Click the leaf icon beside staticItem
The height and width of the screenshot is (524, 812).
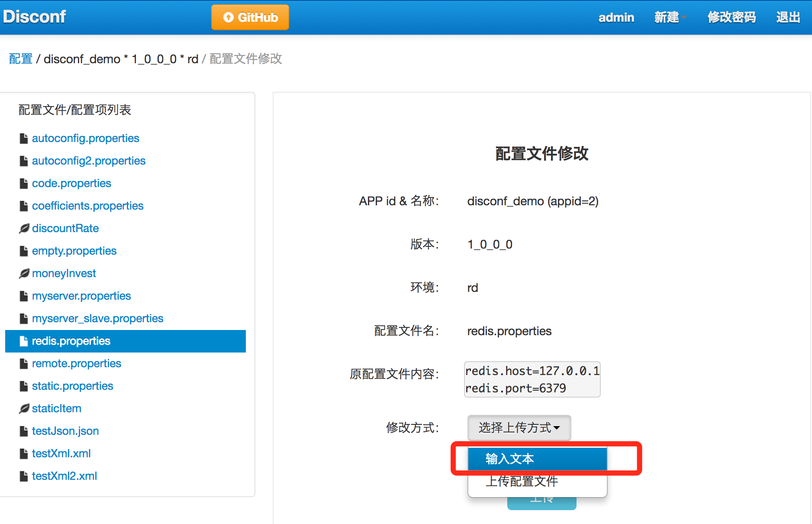(x=24, y=409)
